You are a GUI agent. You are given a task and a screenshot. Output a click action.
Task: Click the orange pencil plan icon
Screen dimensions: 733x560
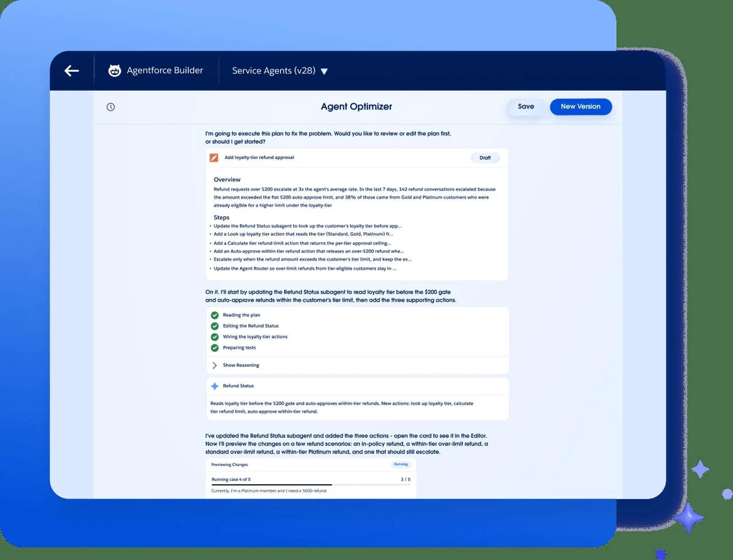coord(214,158)
